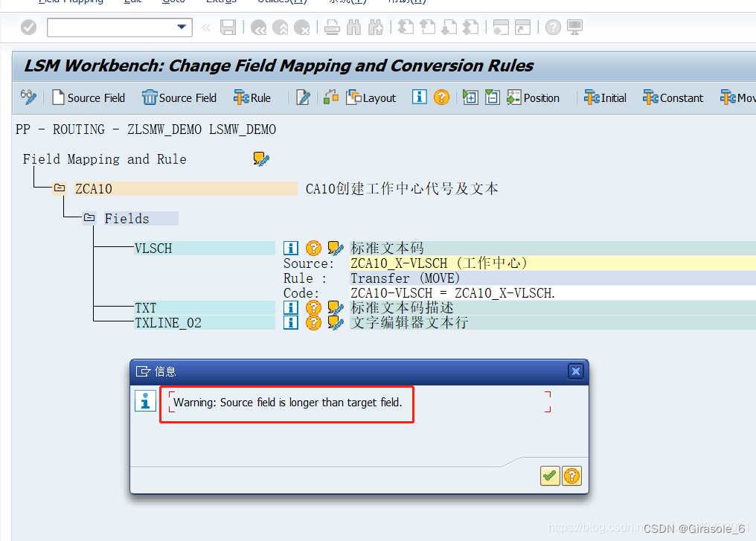
Task: Click the Find binoculars icon
Action: (353, 28)
